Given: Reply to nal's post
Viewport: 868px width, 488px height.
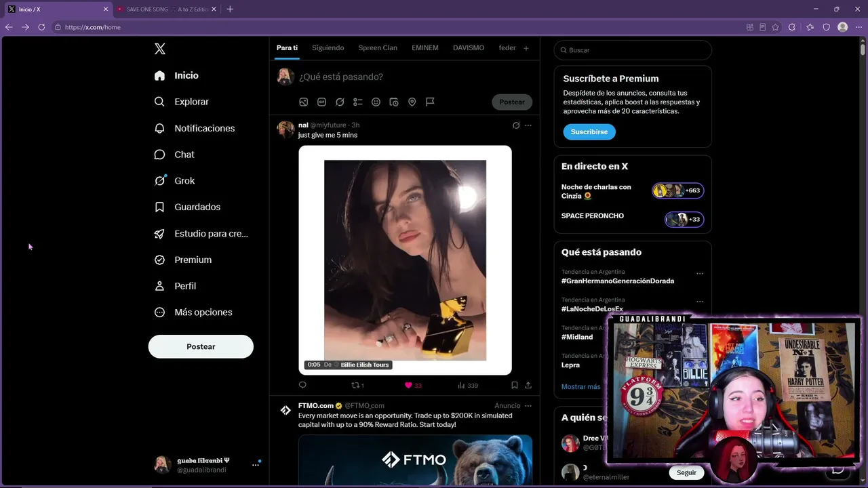Looking at the screenshot, I should pyautogui.click(x=302, y=385).
